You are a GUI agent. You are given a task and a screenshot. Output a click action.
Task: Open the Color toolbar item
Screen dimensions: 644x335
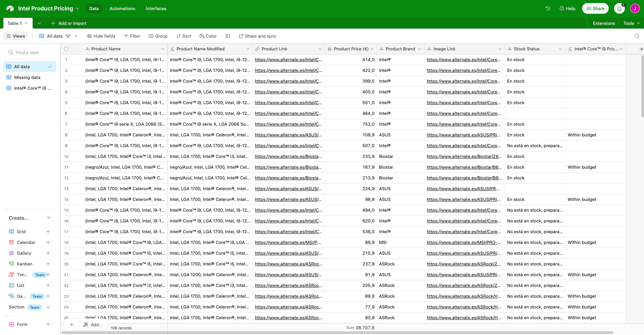click(208, 36)
